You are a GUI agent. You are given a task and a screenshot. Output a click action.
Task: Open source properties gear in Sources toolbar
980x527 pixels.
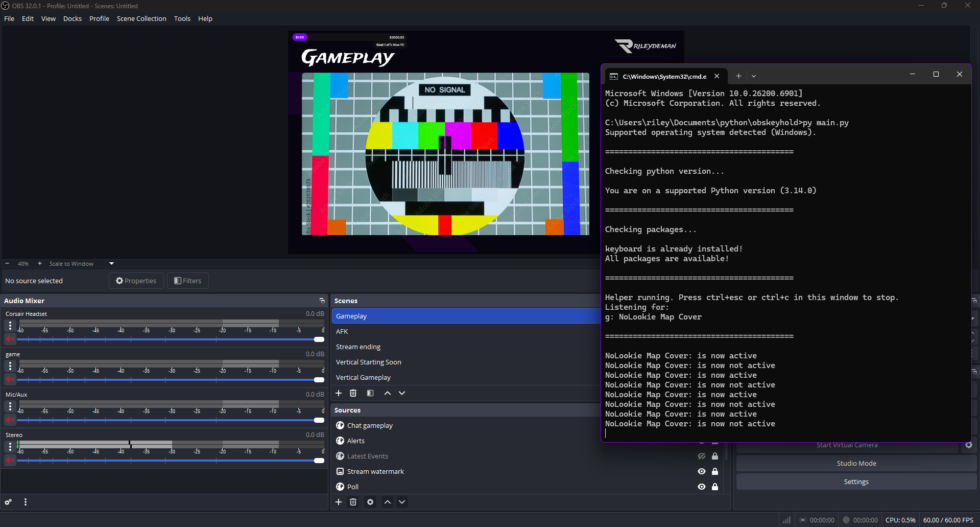pyautogui.click(x=370, y=502)
